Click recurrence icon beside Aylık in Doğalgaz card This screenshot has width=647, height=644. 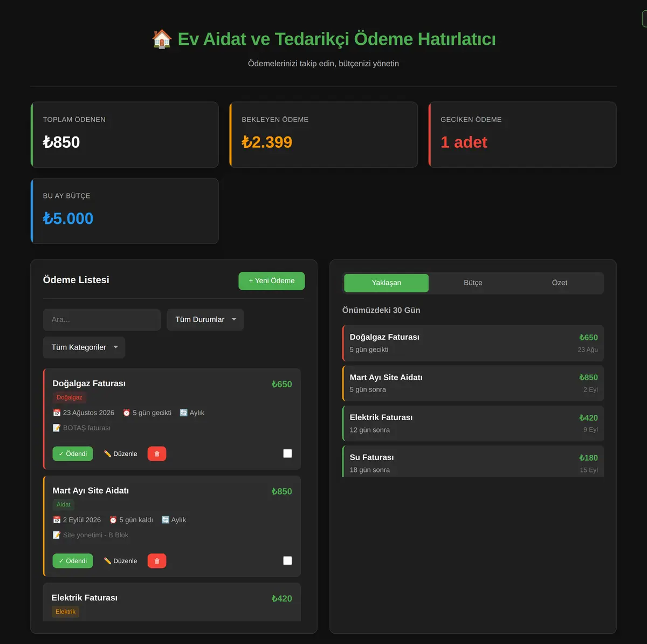click(x=183, y=413)
